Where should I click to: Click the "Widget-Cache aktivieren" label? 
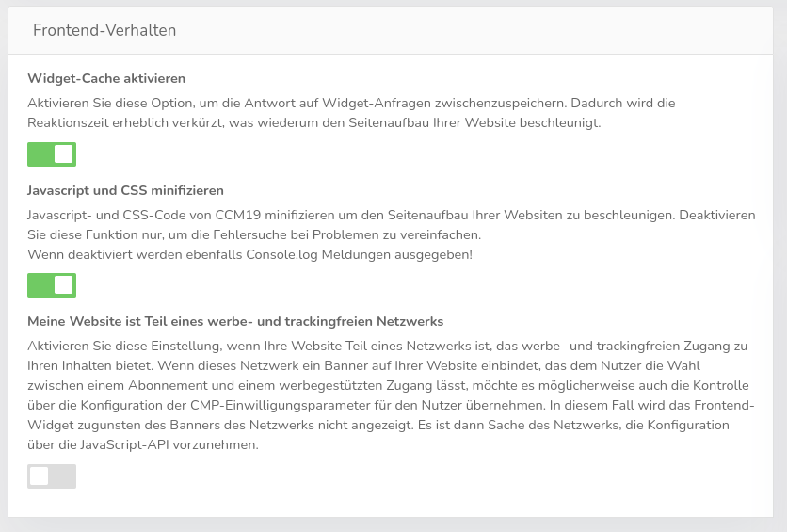tap(106, 78)
